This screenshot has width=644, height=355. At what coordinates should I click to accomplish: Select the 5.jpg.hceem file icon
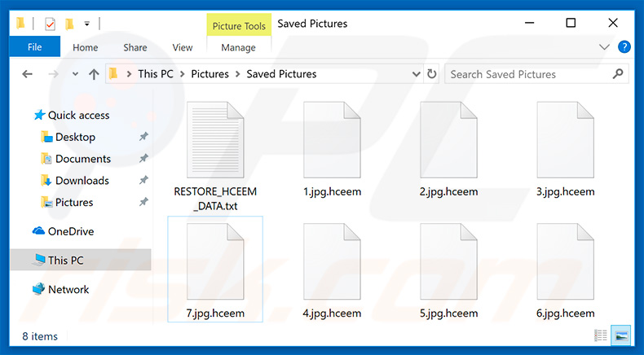[448, 261]
